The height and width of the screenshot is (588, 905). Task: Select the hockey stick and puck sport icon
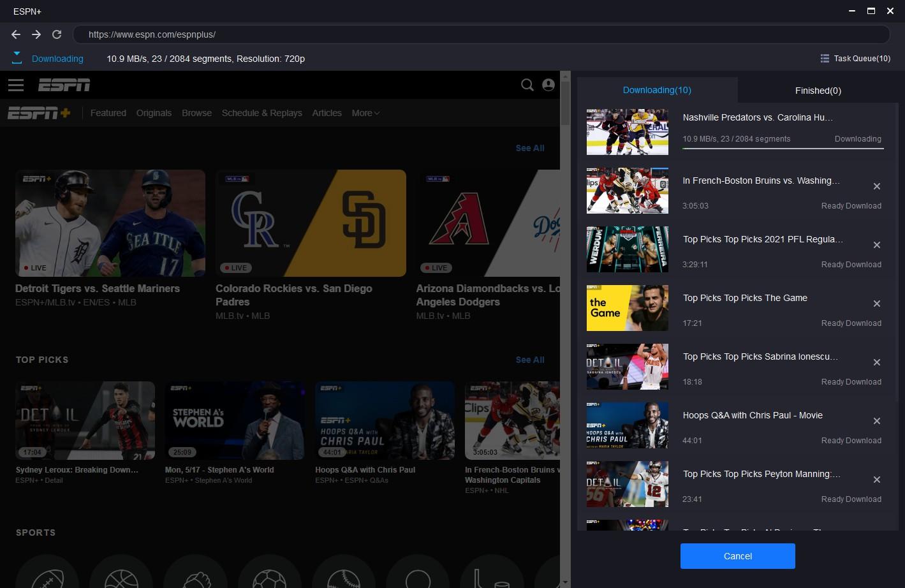coord(491,571)
